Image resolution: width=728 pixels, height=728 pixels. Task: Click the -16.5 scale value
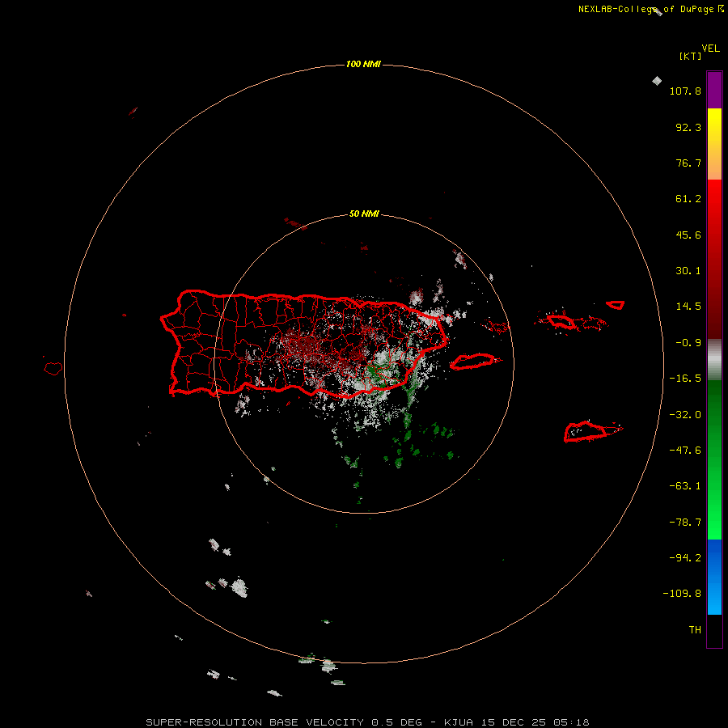[x=685, y=379]
